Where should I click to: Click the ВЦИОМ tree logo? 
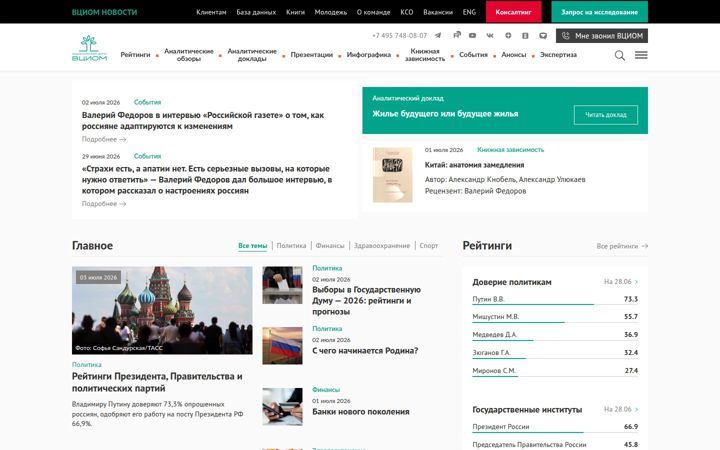point(89,48)
